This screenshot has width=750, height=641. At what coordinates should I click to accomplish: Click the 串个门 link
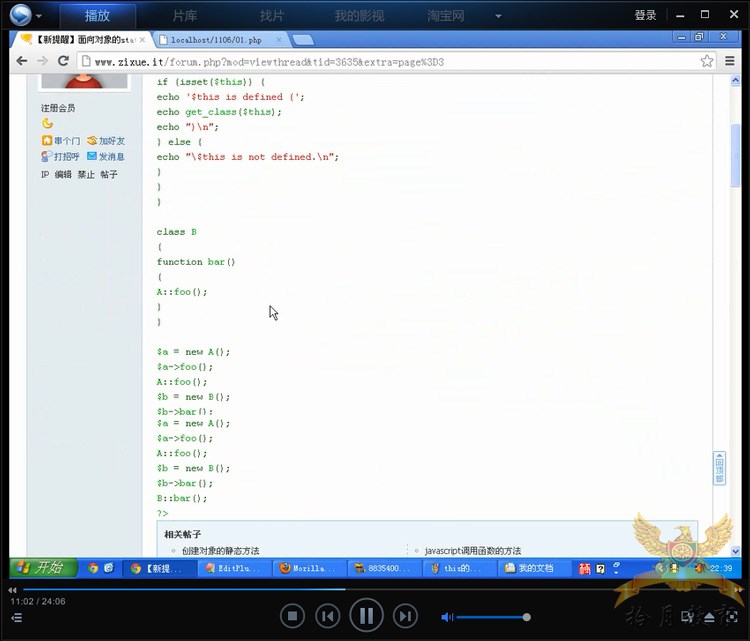pos(61,141)
